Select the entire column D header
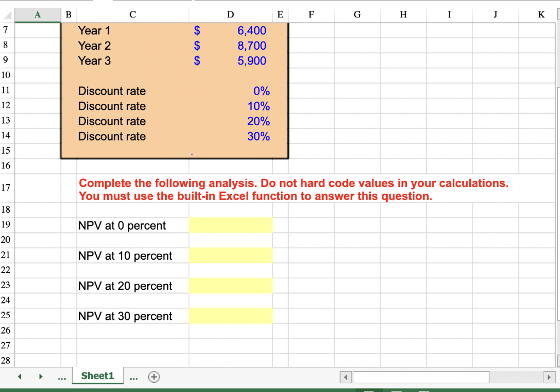 pyautogui.click(x=230, y=14)
